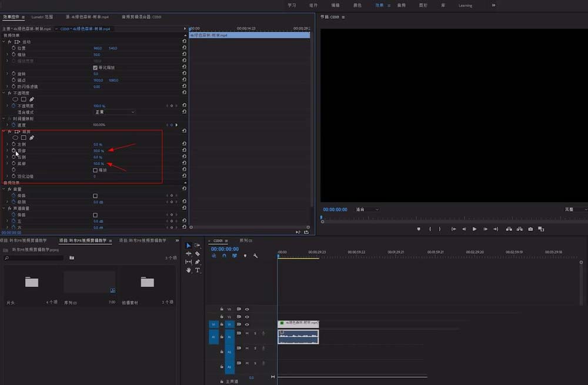588x385 pixels.
Task: Collapse the 音量 audio effect
Action: 4,189
